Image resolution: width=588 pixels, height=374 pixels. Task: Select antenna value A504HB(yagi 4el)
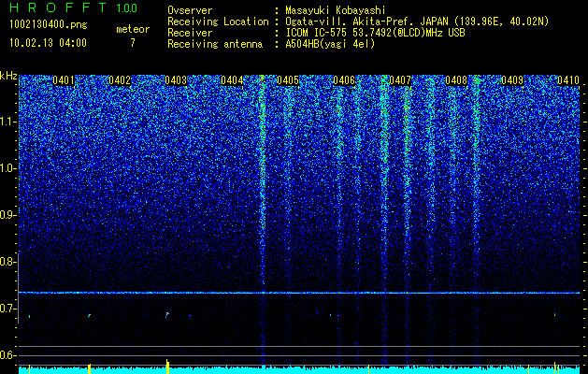click(330, 44)
